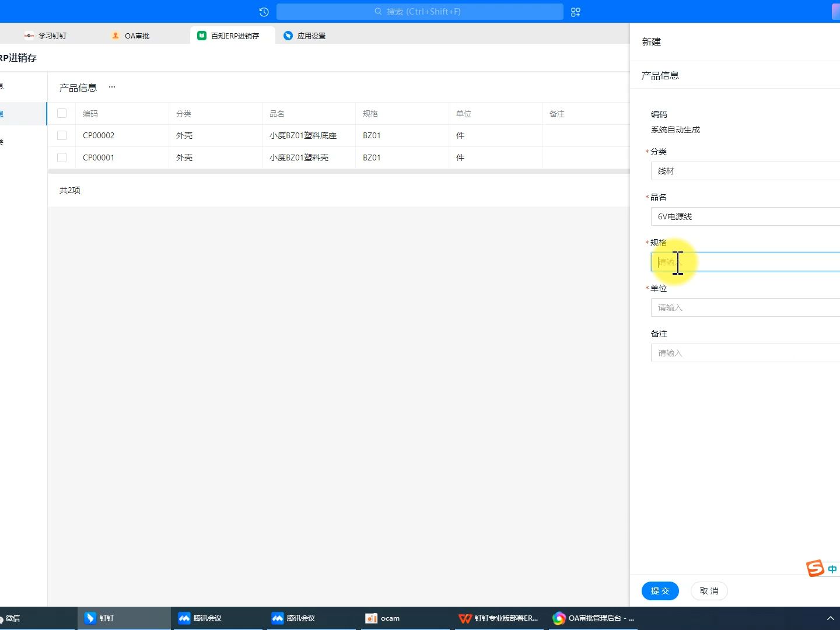Check the CP00001 row checkbox

(62, 157)
